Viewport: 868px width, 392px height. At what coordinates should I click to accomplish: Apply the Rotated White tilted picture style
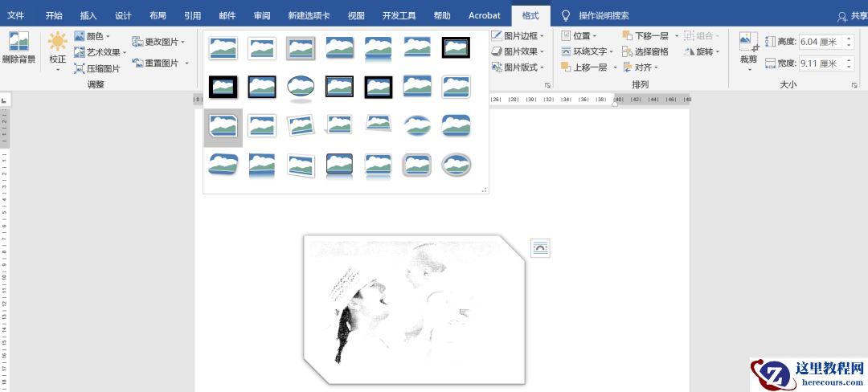click(301, 125)
